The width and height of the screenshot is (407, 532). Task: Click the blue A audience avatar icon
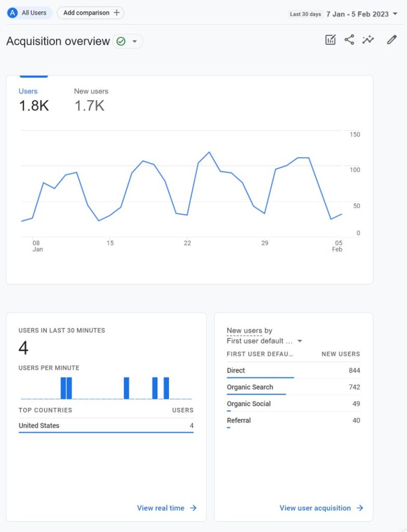click(x=11, y=12)
